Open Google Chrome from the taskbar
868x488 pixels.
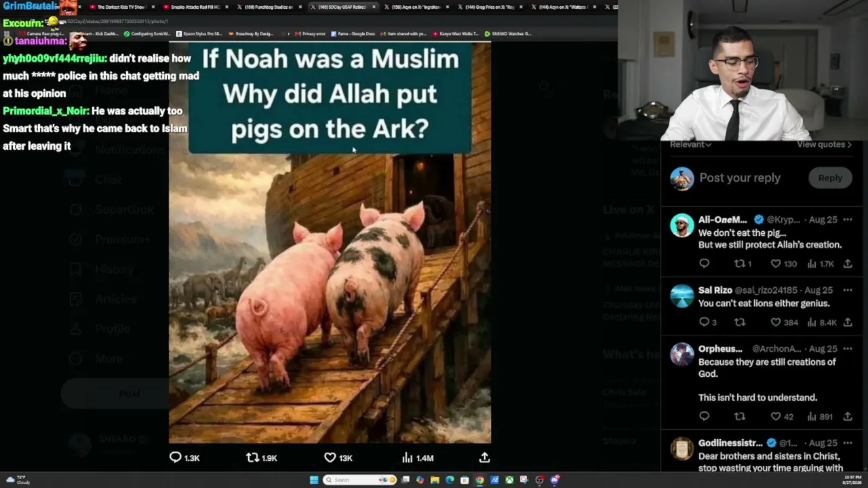pyautogui.click(x=479, y=480)
